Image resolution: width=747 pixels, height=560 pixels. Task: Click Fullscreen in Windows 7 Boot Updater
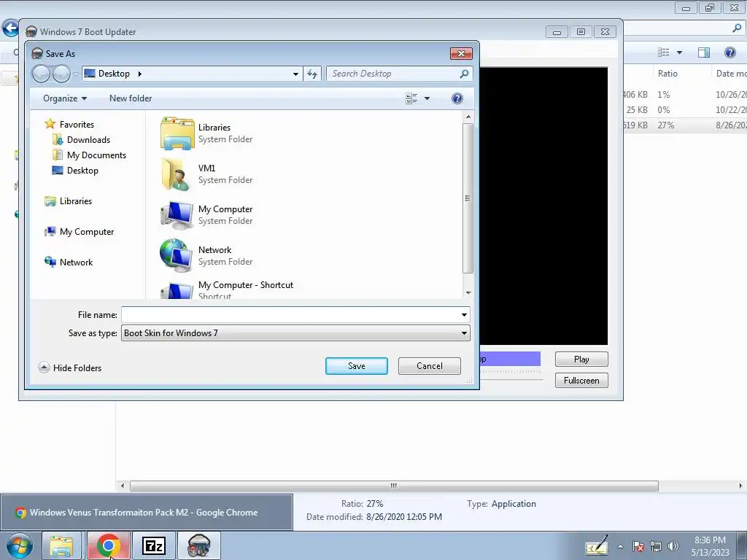[581, 381]
